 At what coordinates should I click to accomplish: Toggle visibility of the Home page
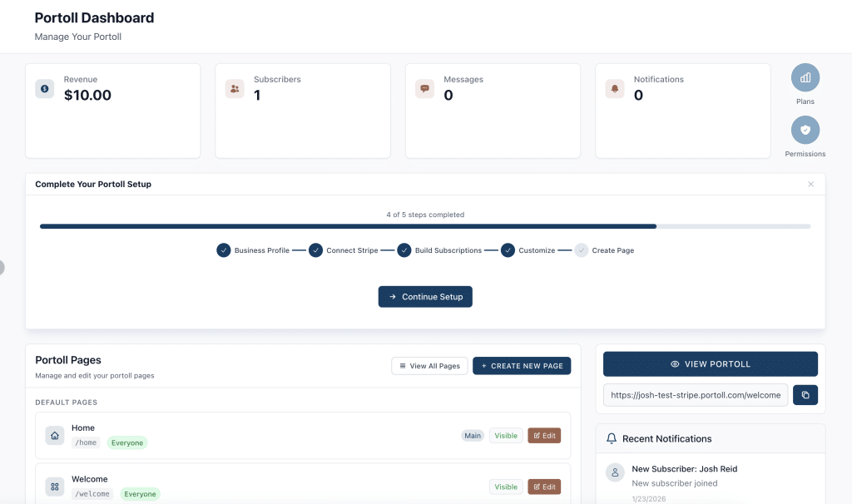click(506, 435)
